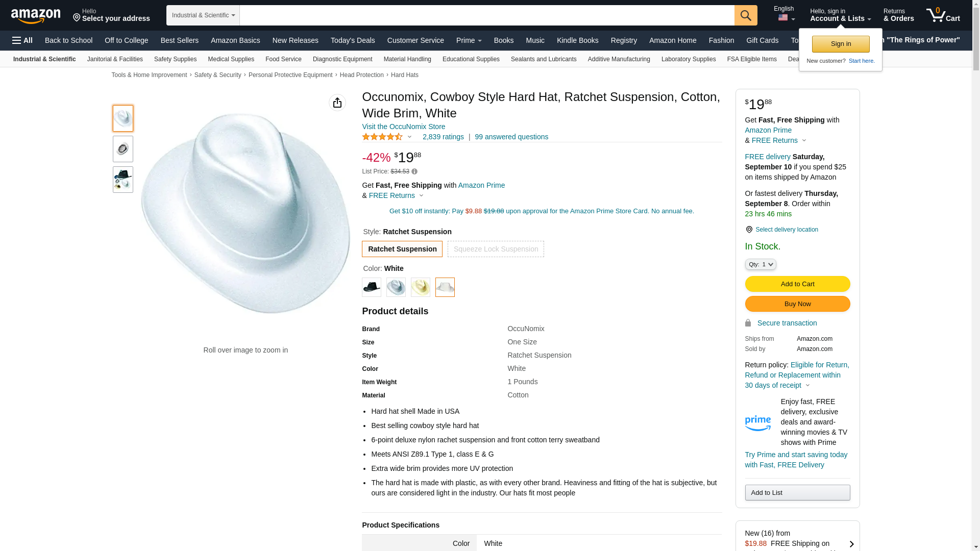This screenshot has width=980, height=551.
Task: Expand the English language selector
Action: (784, 14)
